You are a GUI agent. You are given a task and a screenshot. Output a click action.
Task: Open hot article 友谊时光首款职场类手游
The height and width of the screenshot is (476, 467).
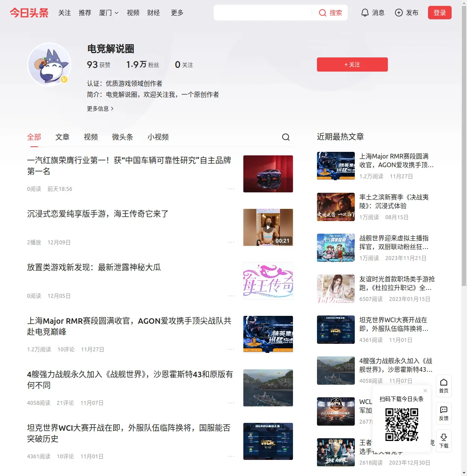397,283
